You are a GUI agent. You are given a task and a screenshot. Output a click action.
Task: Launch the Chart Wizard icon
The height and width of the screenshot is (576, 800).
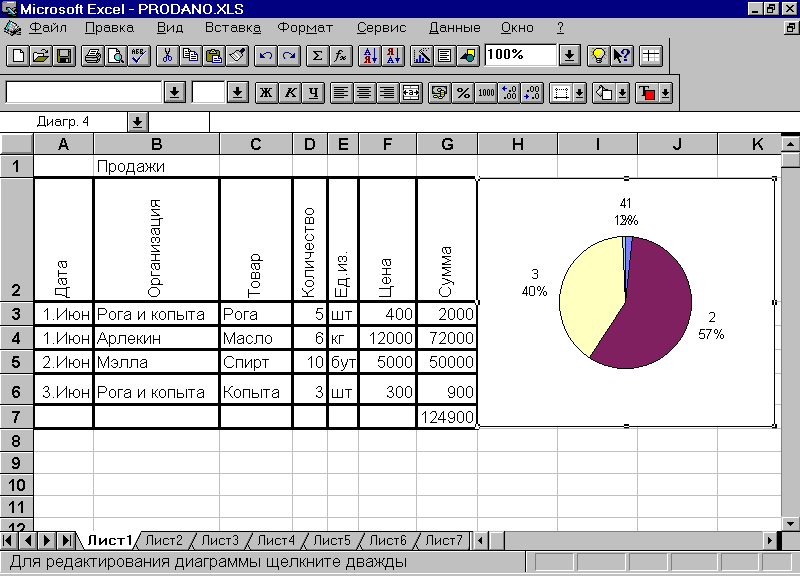421,56
